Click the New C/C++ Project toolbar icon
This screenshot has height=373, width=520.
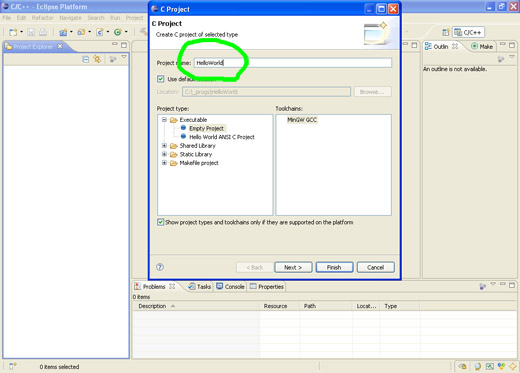63,32
